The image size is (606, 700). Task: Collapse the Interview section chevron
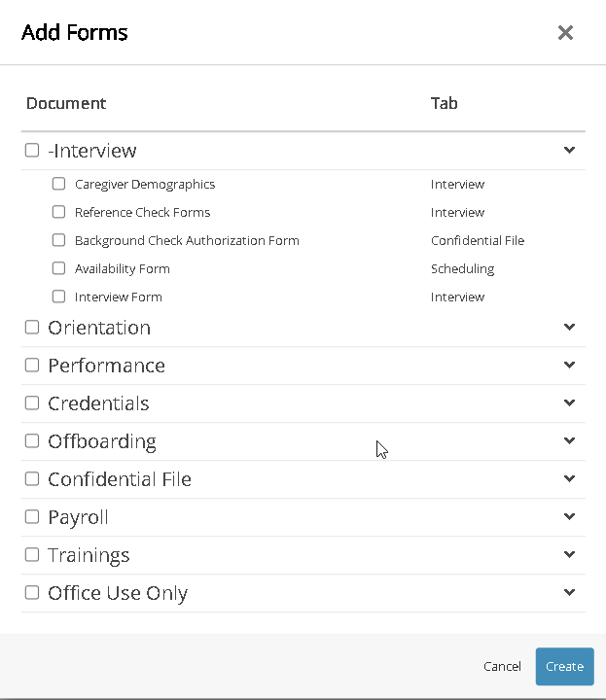point(570,150)
